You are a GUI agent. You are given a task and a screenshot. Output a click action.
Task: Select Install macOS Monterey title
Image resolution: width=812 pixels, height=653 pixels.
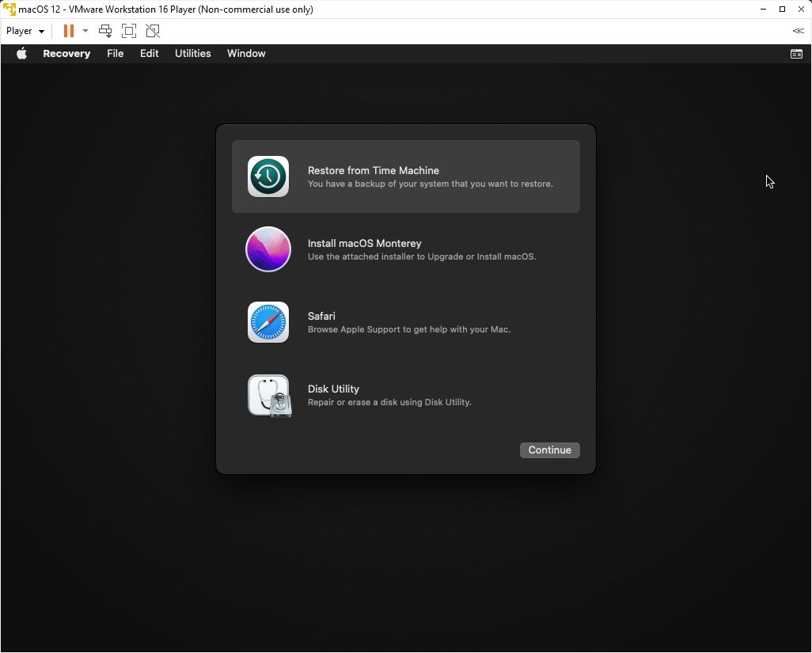[365, 243]
